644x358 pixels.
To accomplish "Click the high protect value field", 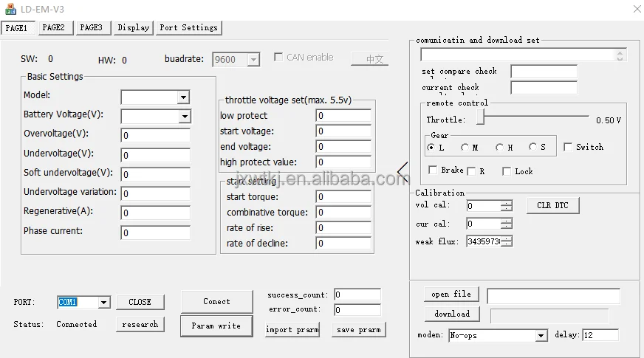I will (x=343, y=162).
